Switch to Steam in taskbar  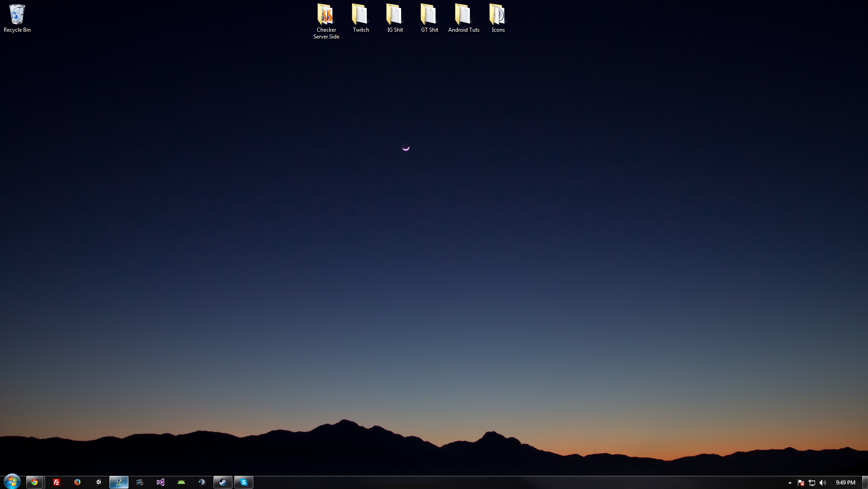(x=223, y=482)
